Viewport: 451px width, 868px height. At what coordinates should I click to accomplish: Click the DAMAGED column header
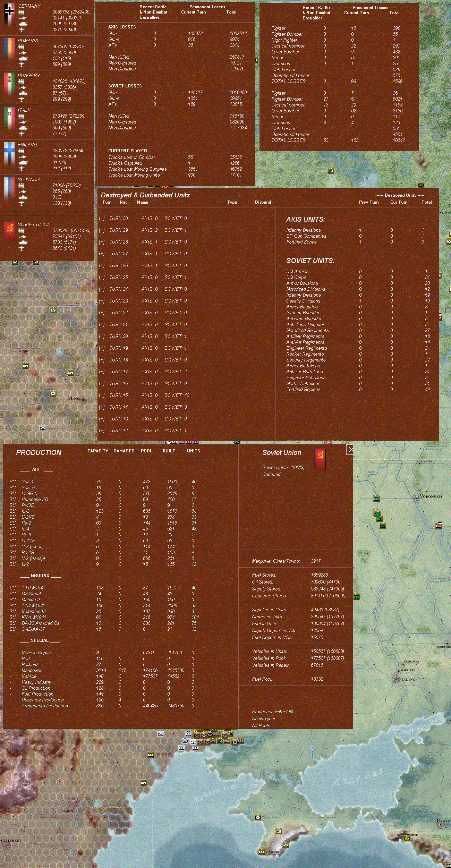[x=124, y=451]
